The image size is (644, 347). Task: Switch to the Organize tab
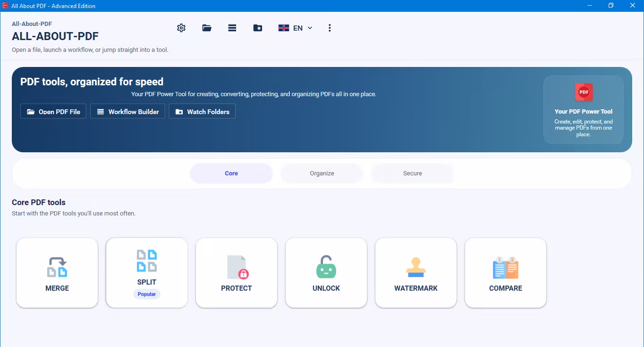[322, 173]
